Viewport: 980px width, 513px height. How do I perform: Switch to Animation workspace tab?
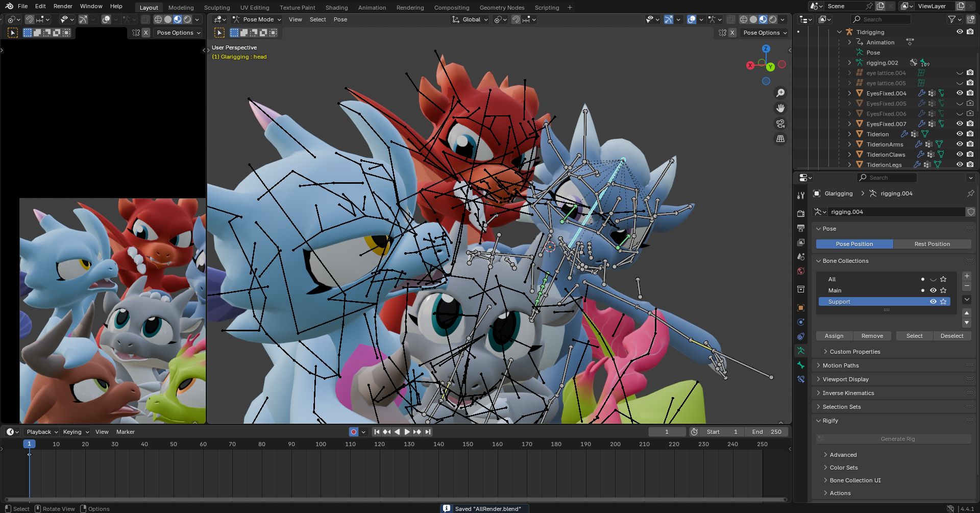click(372, 8)
